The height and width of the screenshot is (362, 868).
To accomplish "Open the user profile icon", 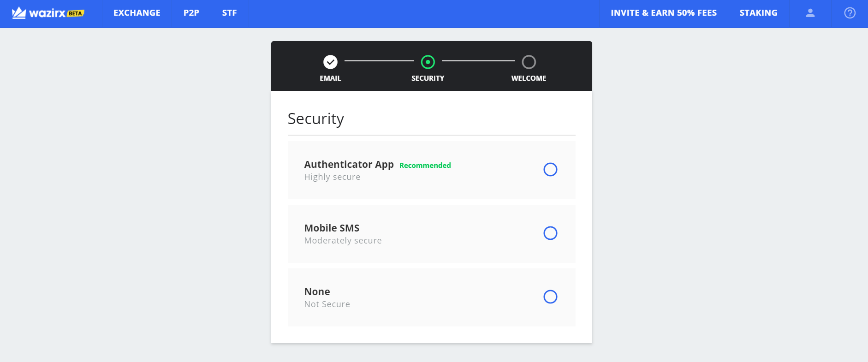I will (x=810, y=13).
